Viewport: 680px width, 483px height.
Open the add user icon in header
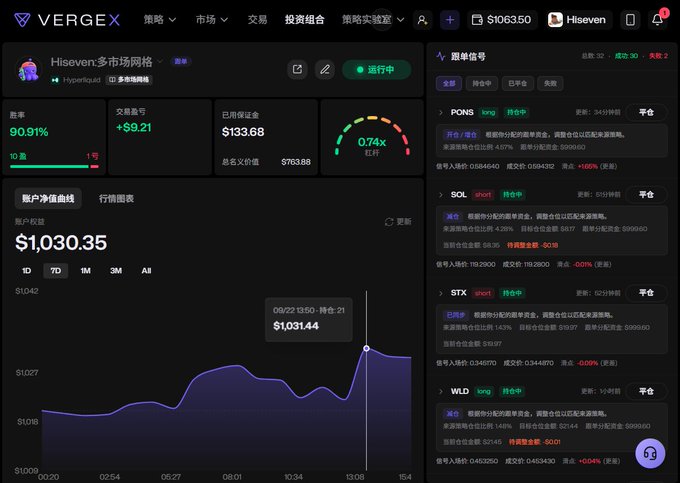coord(422,20)
